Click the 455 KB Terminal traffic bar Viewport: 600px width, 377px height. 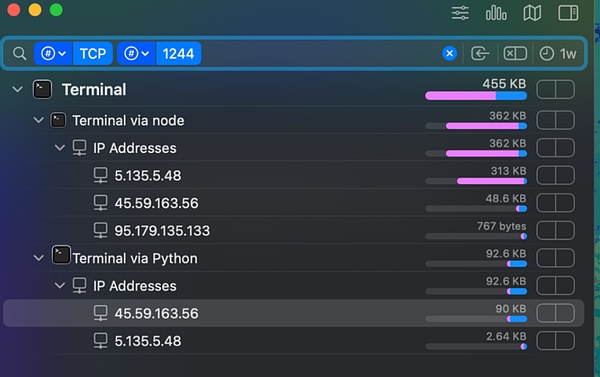[x=476, y=96]
